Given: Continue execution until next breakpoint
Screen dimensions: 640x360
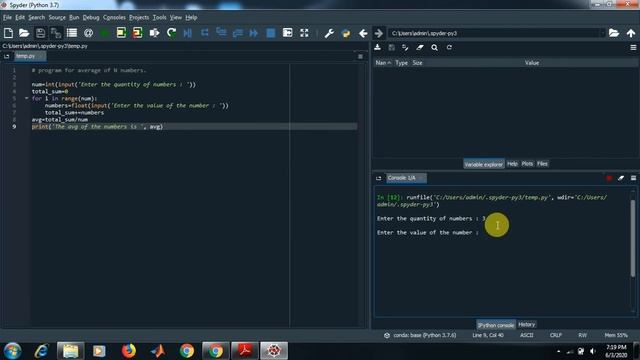Looking at the screenshot, I should (254, 33).
